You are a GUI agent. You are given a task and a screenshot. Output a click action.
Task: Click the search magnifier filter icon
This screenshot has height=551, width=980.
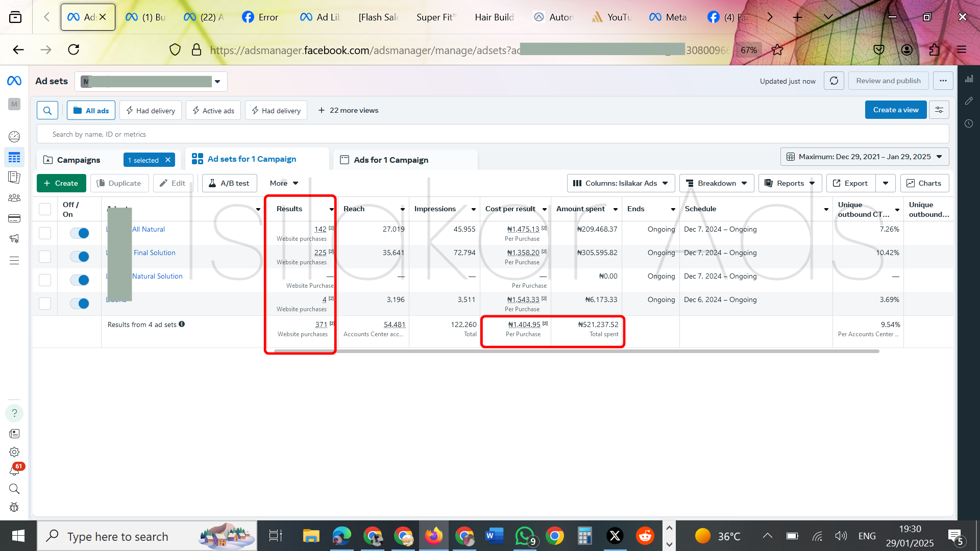[47, 110]
